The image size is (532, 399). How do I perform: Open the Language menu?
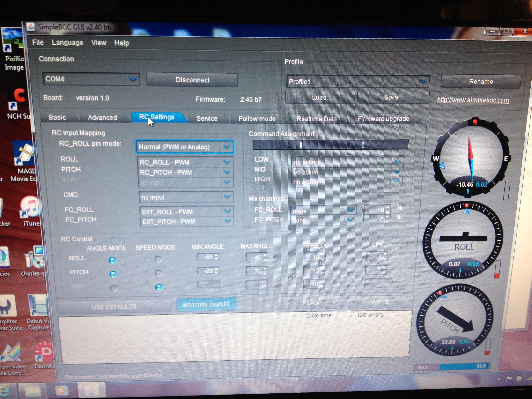click(67, 43)
